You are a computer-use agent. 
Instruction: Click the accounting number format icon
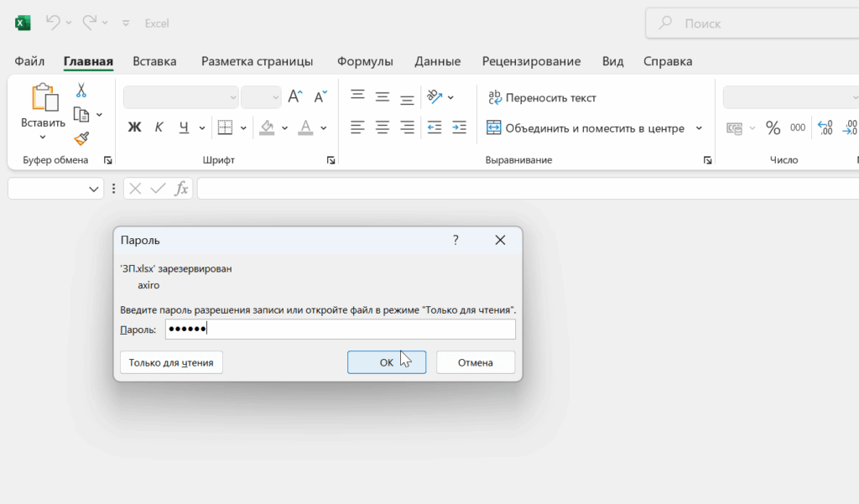(734, 128)
